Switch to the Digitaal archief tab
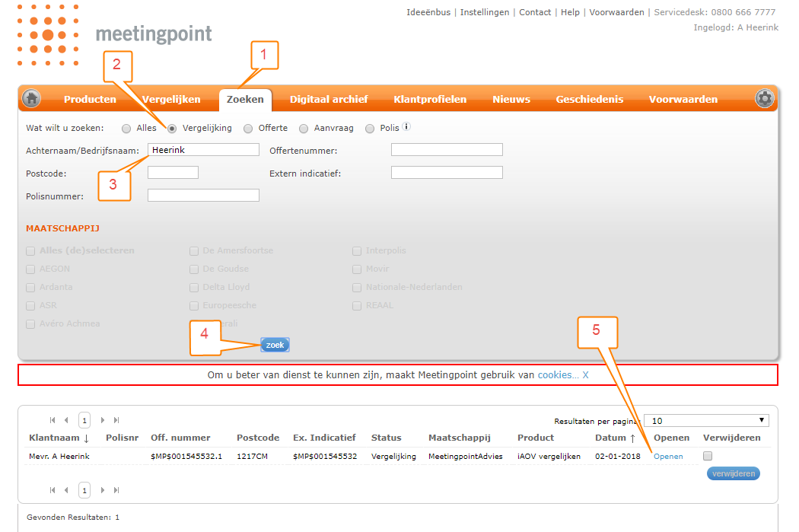The height and width of the screenshot is (532, 799). pos(329,99)
